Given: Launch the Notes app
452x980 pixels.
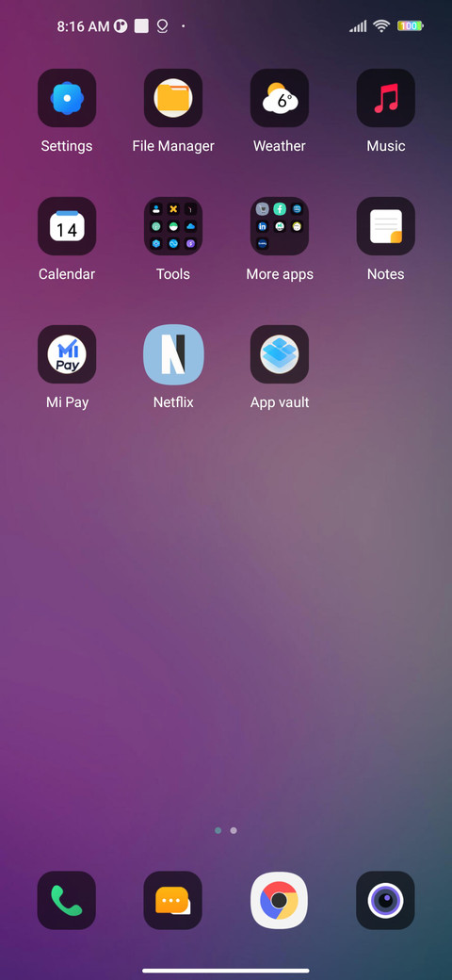Looking at the screenshot, I should tap(386, 226).
